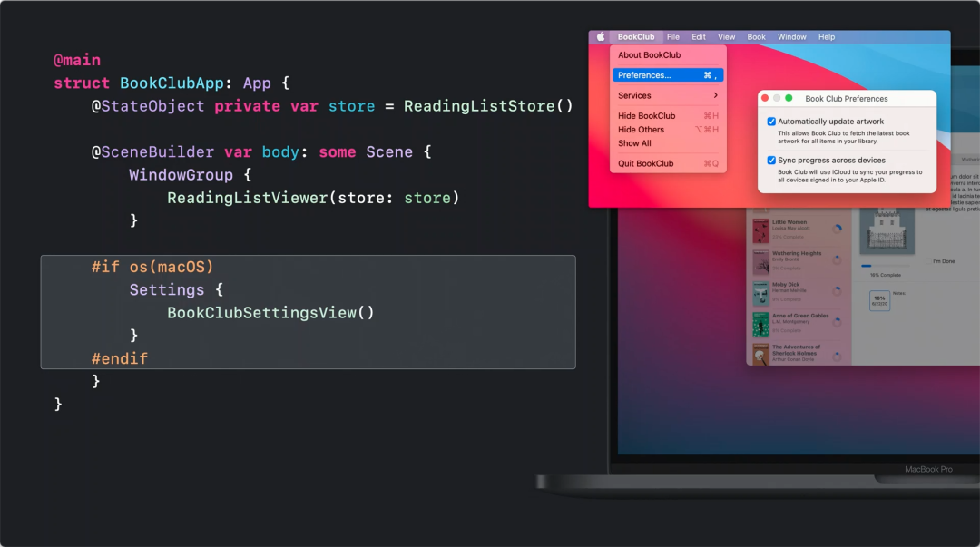Click the Moby Dick cover thumbnail
Viewport: 980px width, 547px height.
760,293
